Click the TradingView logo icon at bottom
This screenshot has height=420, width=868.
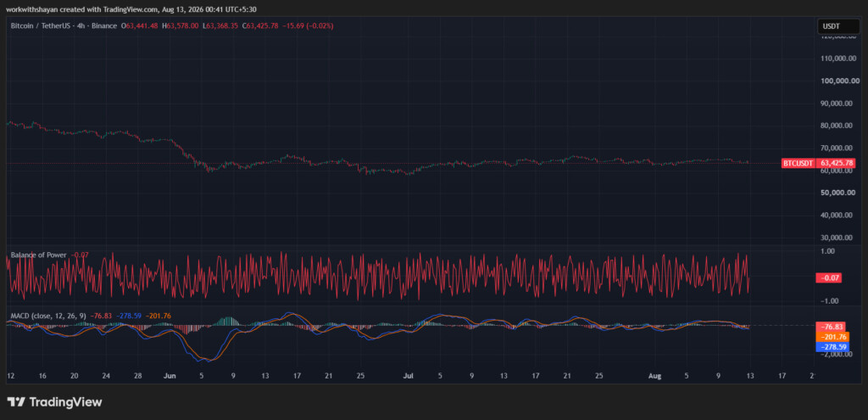[15, 401]
